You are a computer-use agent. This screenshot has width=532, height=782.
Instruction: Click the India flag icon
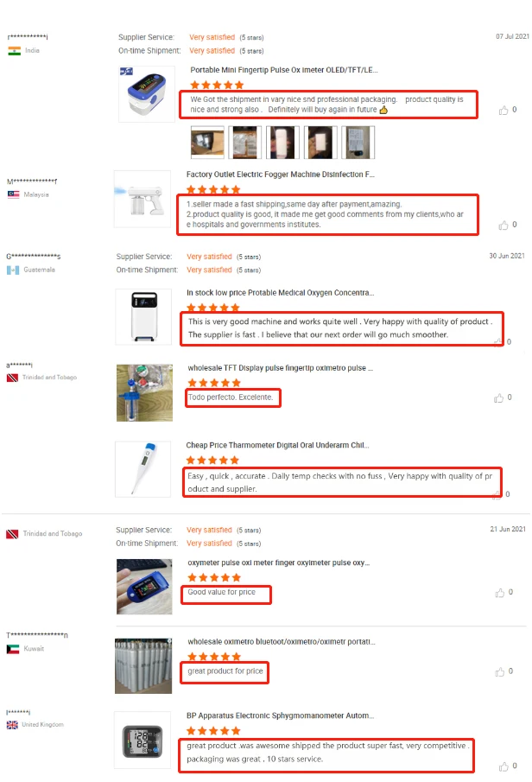click(x=15, y=51)
